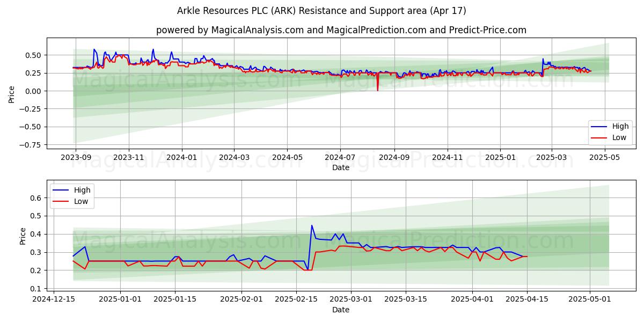
Task: Click the red Low dip to zero near 2024-08
Action: click(377, 90)
